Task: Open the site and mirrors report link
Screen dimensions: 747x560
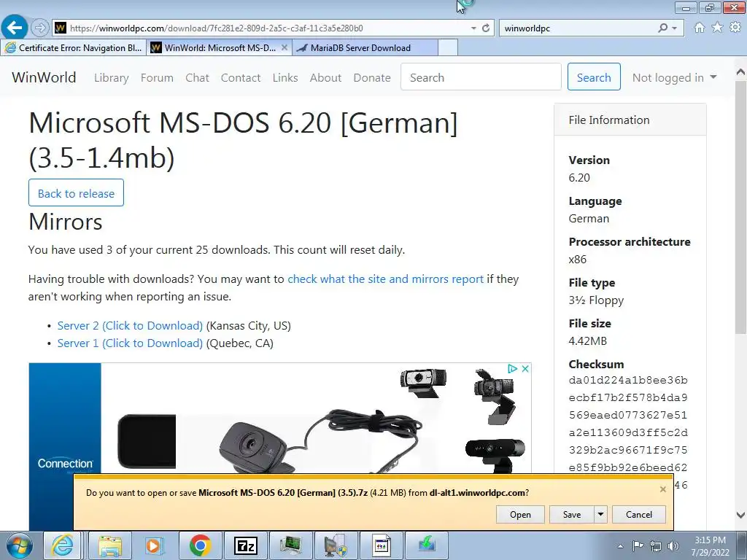Action: coord(385,279)
